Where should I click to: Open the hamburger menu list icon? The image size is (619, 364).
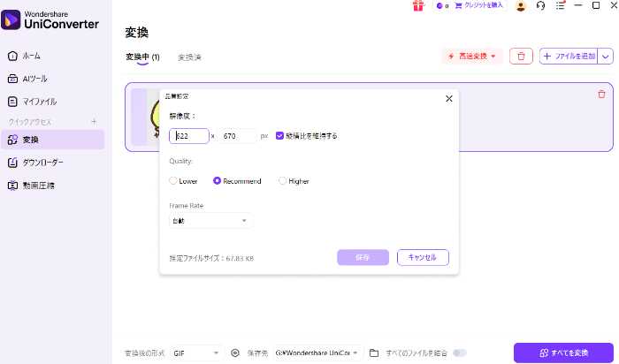tap(560, 5)
